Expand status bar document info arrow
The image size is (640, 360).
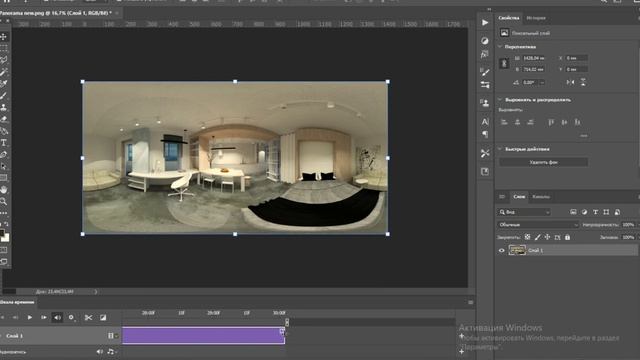click(96, 291)
